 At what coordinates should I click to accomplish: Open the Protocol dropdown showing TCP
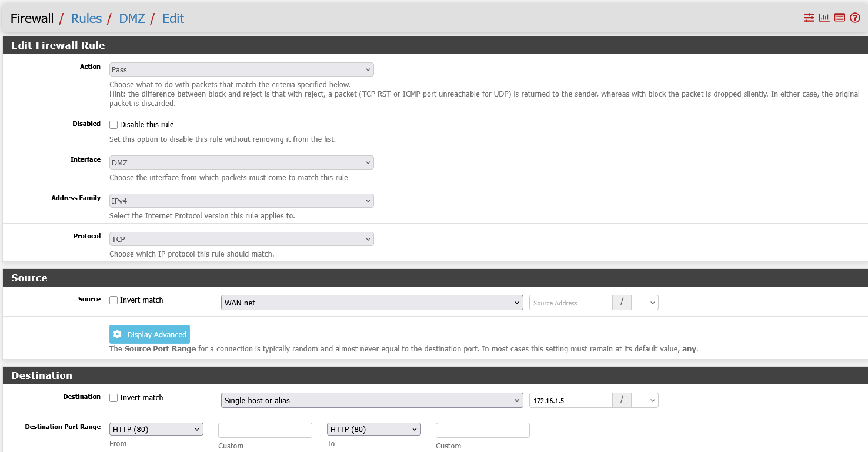(x=241, y=239)
